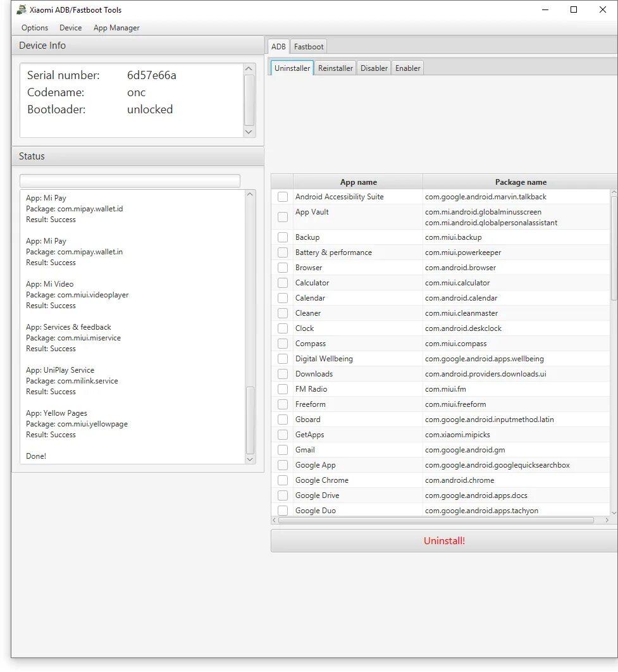This screenshot has width=618, height=672.
Task: Select the Google Duo checkbox
Action: tap(283, 511)
